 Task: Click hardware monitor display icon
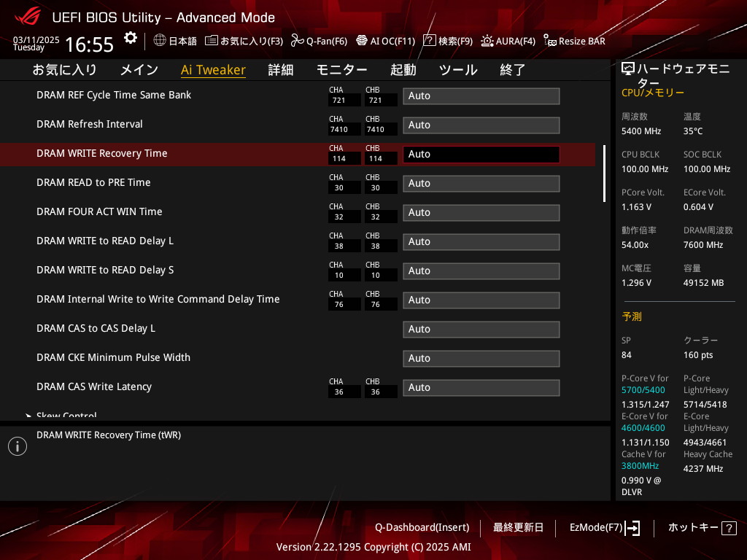tap(628, 69)
